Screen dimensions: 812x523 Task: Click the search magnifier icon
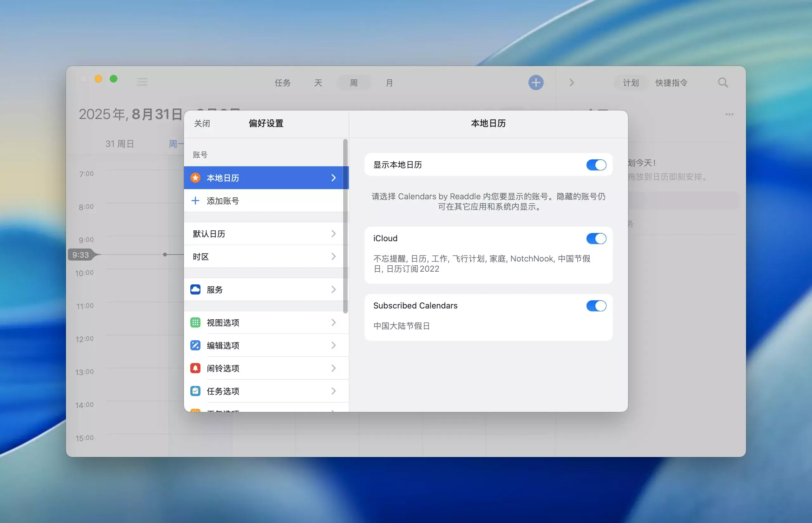723,83
